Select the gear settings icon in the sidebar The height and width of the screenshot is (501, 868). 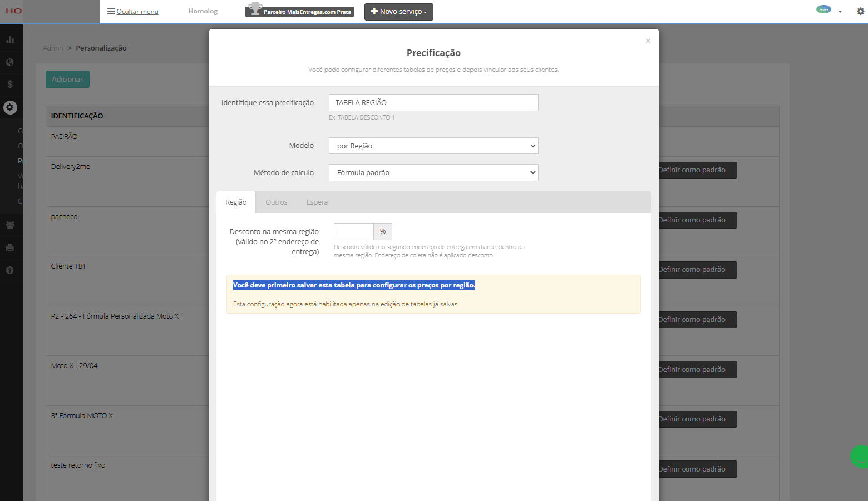point(10,107)
